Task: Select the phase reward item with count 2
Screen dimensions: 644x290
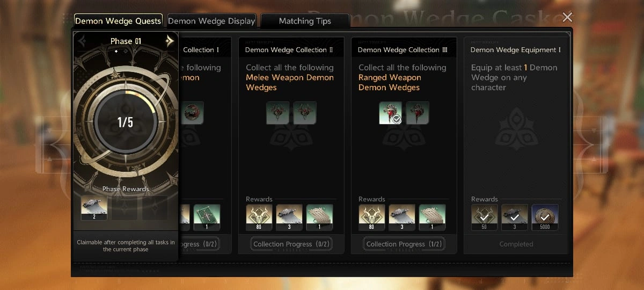Action: (94, 208)
